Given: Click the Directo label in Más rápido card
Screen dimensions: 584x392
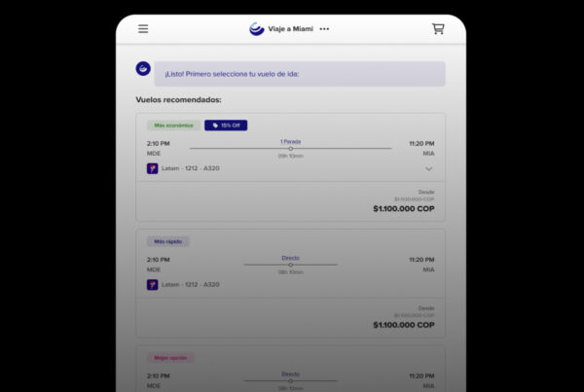Looking at the screenshot, I should [x=290, y=258].
